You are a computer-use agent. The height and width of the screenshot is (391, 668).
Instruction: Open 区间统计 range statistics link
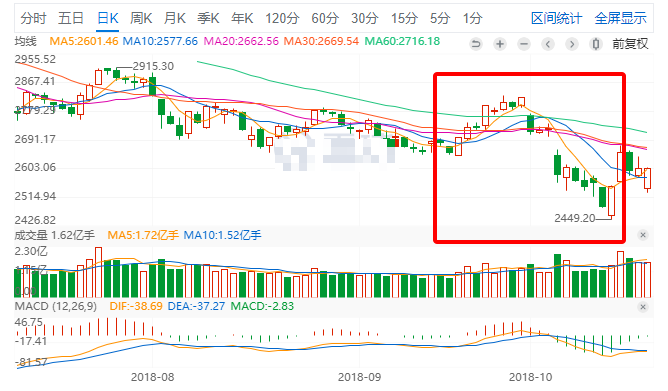point(556,18)
